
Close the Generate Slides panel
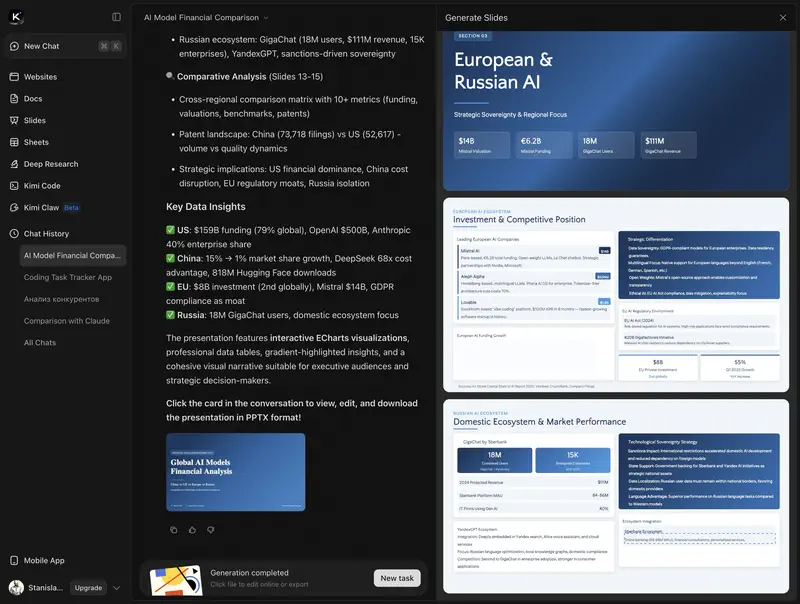click(x=783, y=18)
